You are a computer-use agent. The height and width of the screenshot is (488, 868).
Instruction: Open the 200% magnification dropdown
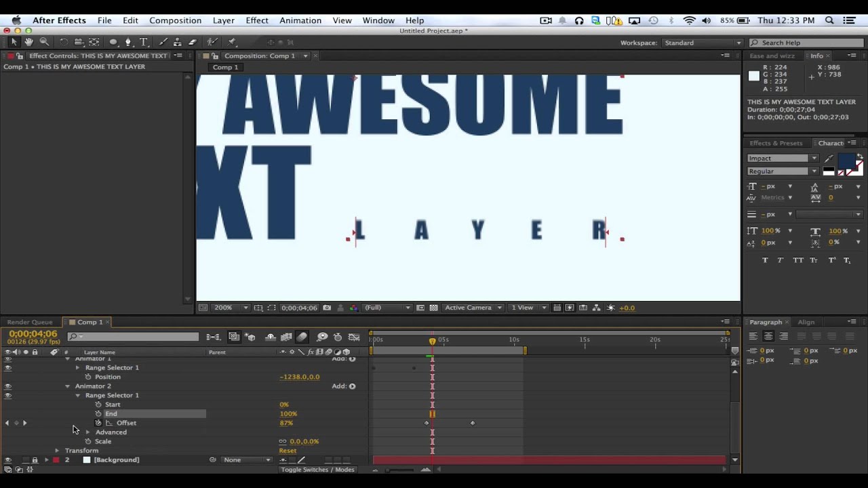pos(231,308)
